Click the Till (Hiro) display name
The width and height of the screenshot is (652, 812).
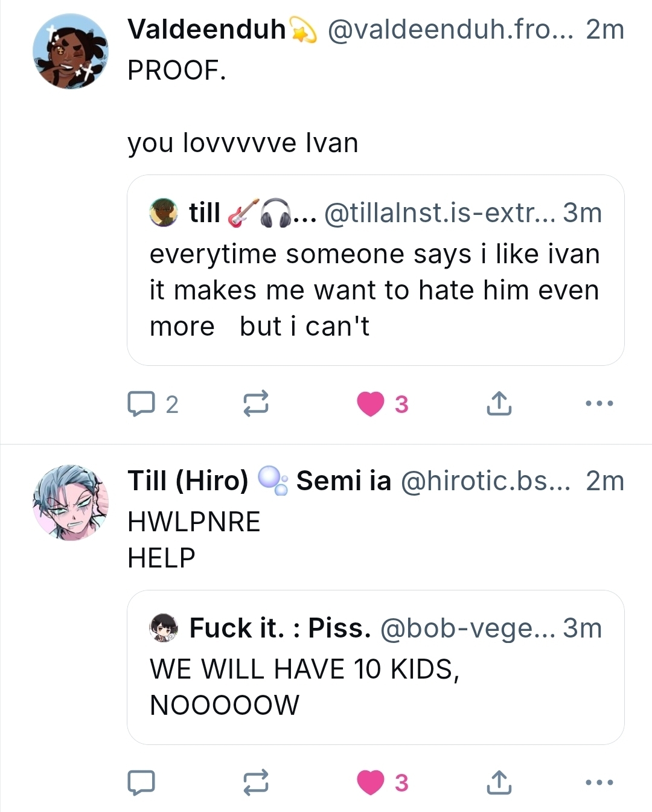click(x=188, y=481)
